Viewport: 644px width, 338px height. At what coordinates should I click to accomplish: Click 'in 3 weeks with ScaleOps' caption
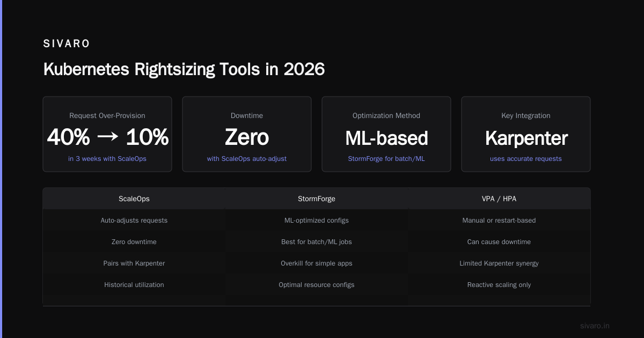click(107, 159)
